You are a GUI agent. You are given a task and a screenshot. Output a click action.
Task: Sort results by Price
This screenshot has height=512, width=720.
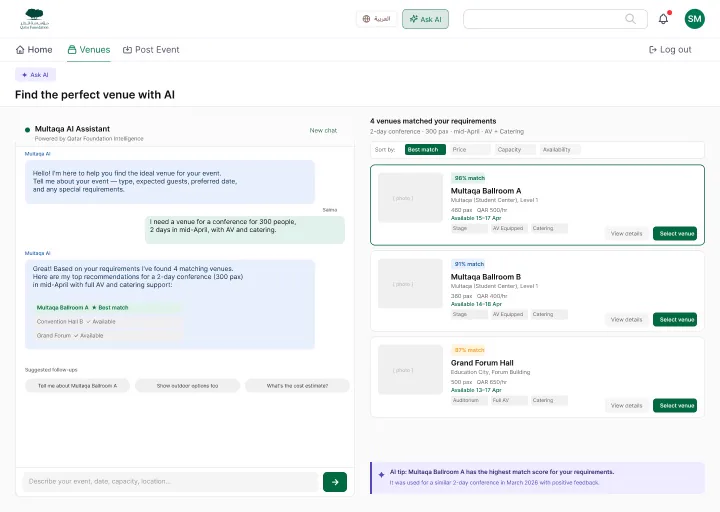click(470, 149)
